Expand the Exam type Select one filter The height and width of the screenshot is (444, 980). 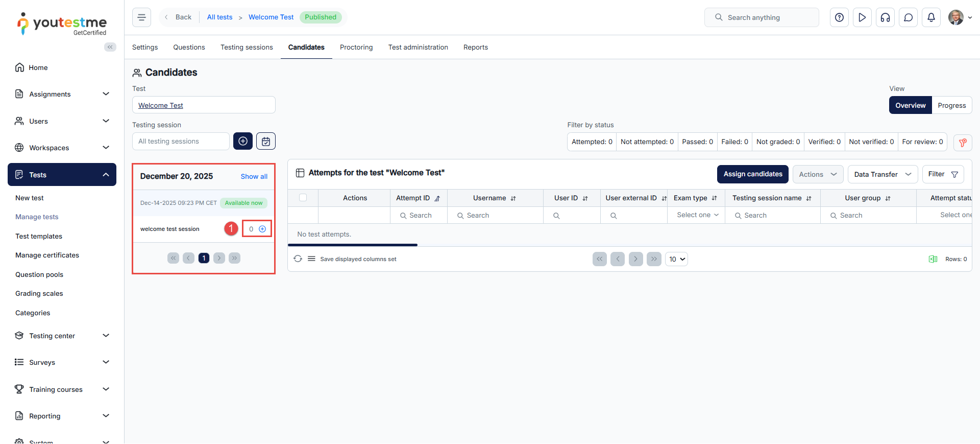697,215
